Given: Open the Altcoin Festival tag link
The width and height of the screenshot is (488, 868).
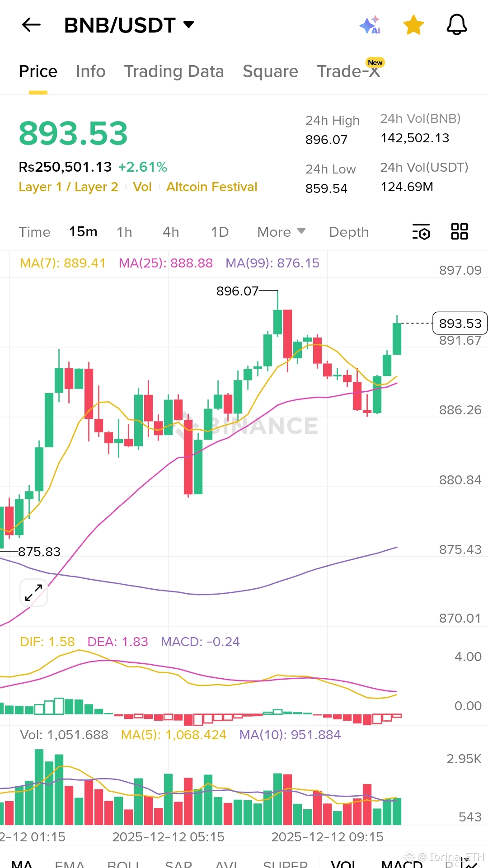Looking at the screenshot, I should tap(211, 187).
